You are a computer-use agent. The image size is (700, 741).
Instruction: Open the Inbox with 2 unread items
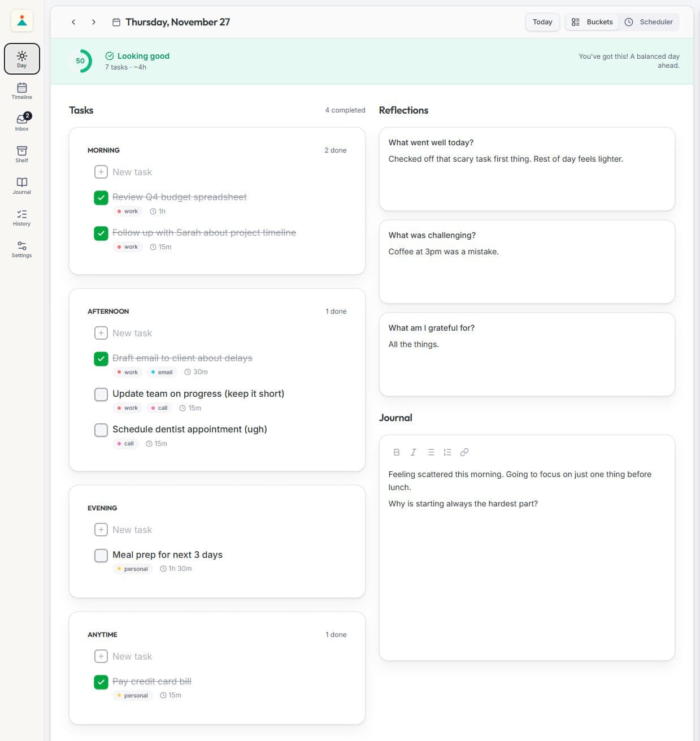(21, 122)
